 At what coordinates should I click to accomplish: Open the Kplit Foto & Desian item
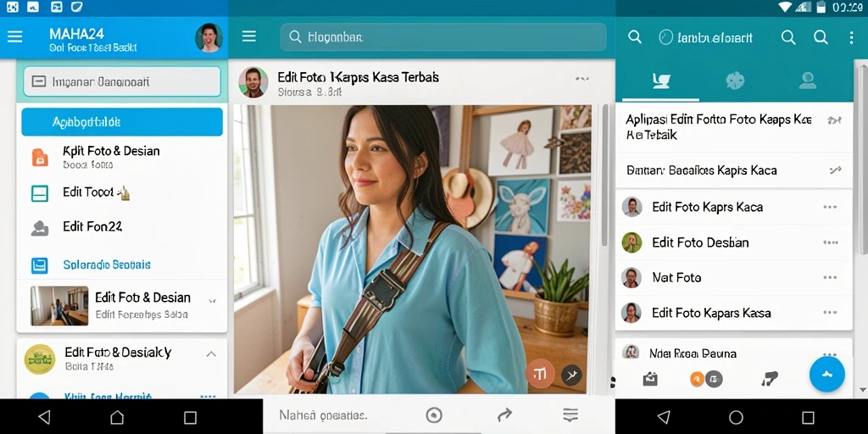[x=122, y=157]
